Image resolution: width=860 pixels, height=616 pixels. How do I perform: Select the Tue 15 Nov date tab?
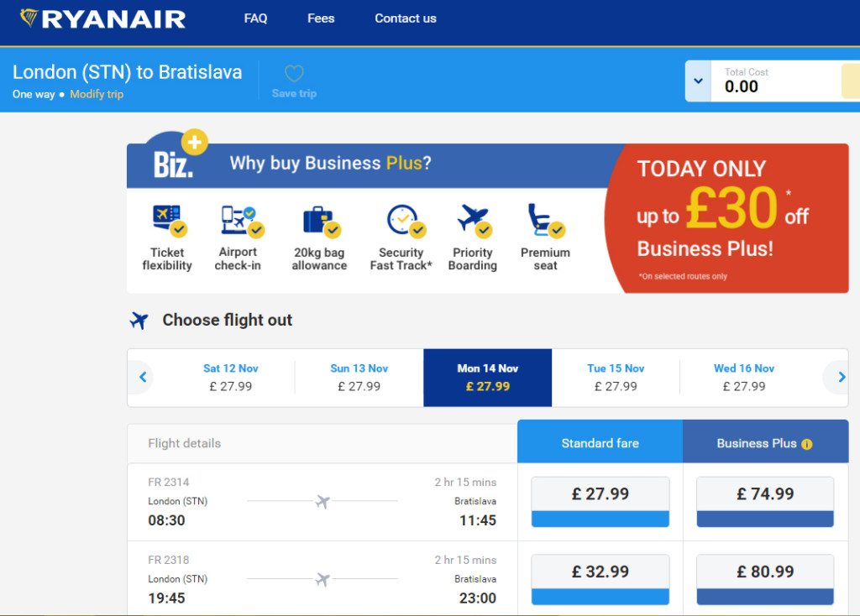coord(616,378)
